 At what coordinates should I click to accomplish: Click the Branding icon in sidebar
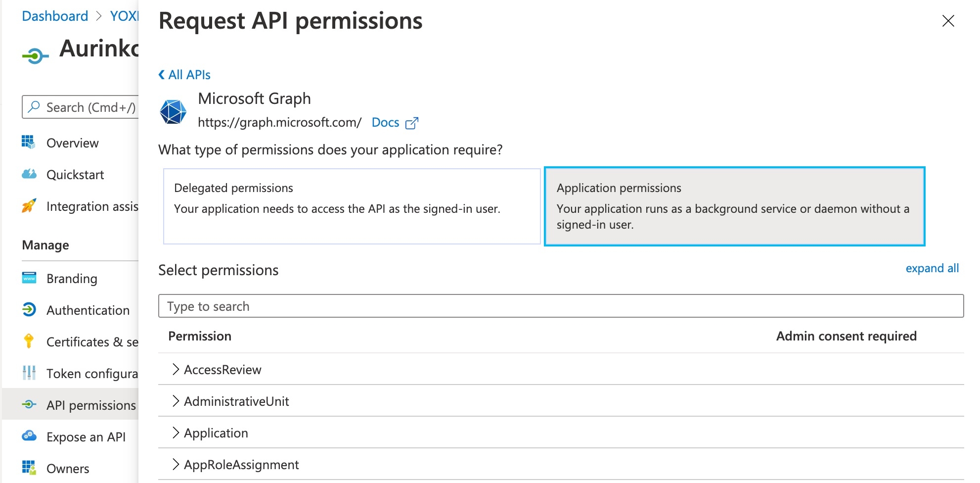(29, 278)
